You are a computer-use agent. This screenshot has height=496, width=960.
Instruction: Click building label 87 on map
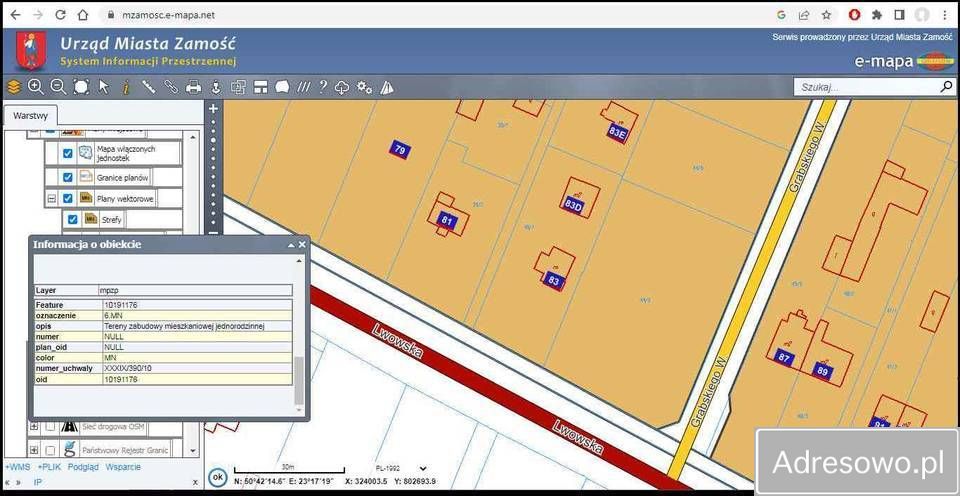click(x=784, y=358)
